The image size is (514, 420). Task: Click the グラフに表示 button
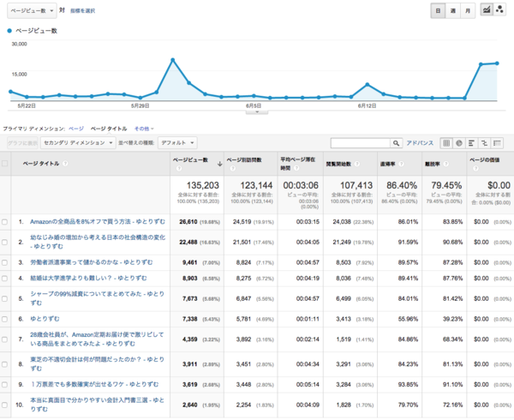pyautogui.click(x=22, y=143)
